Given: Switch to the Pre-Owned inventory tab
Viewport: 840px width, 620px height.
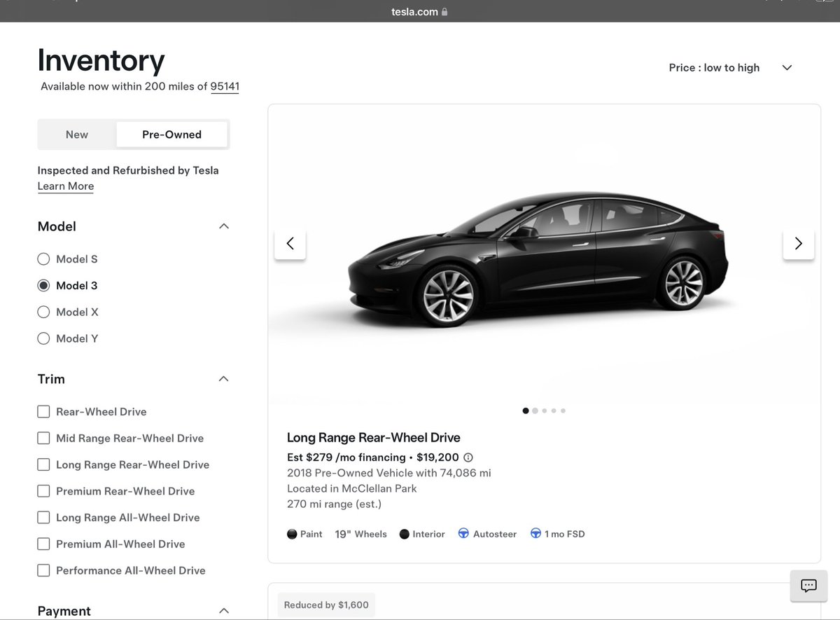Looking at the screenshot, I should tap(171, 135).
